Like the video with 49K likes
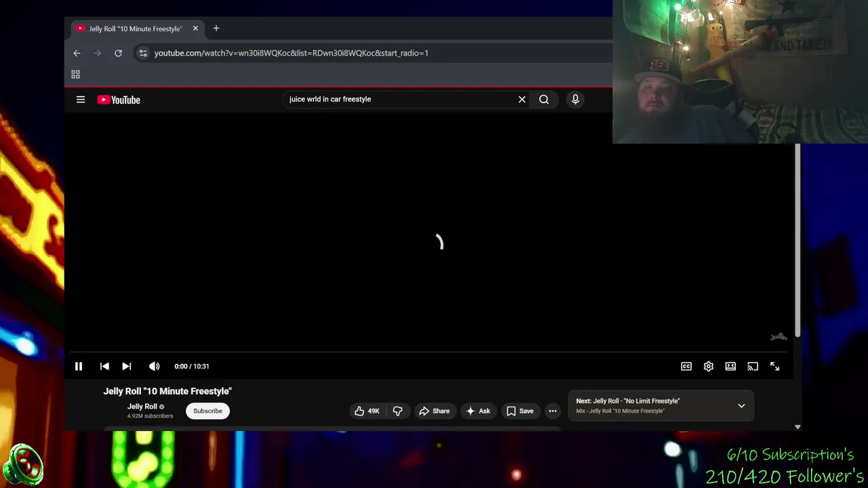 click(x=367, y=411)
